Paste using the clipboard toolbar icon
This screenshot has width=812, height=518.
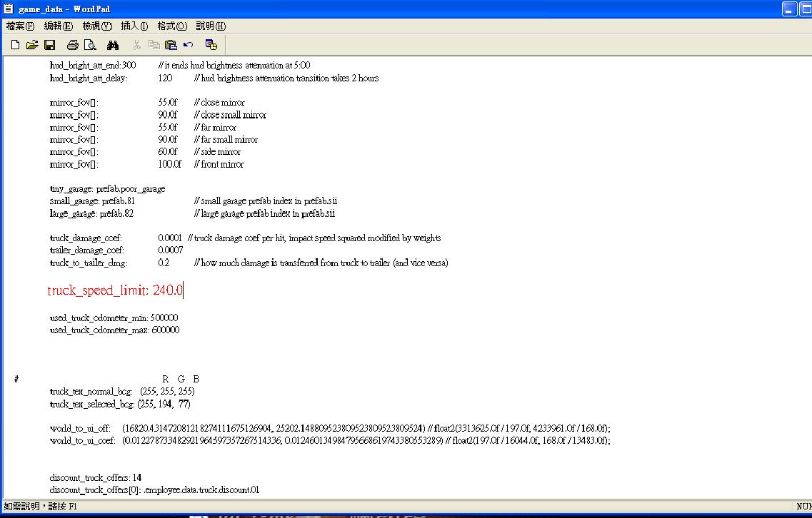(x=171, y=45)
